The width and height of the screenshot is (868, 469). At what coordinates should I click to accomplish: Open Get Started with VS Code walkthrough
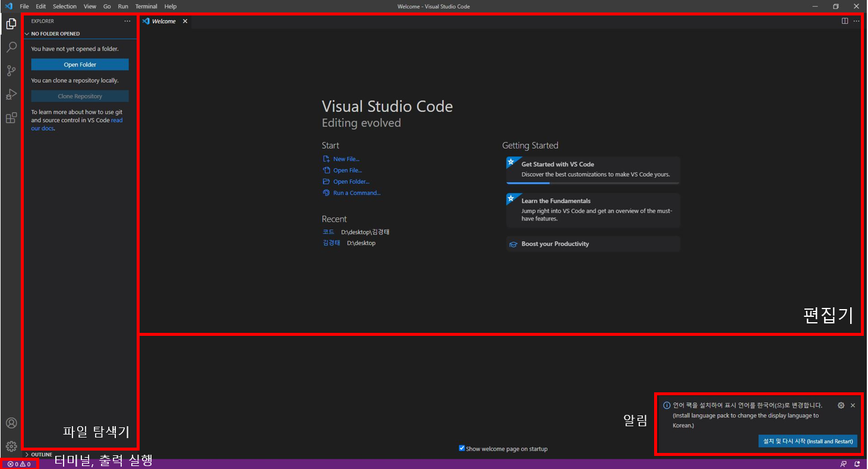point(593,171)
